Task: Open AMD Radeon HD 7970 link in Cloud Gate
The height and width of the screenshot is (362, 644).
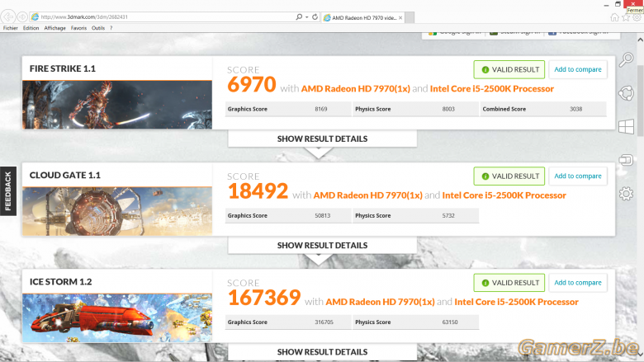Action: [368, 195]
